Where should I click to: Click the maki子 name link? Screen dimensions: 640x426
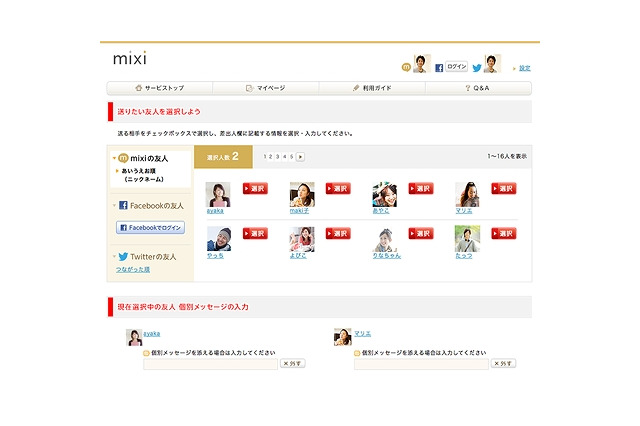(x=299, y=211)
